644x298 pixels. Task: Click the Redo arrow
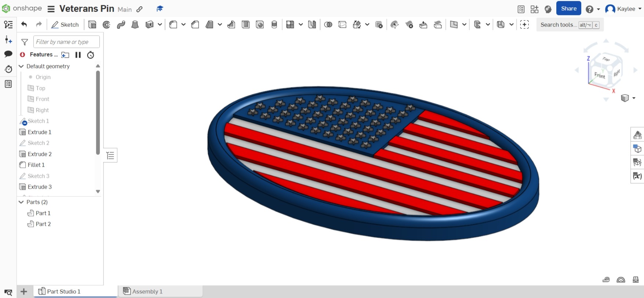39,25
